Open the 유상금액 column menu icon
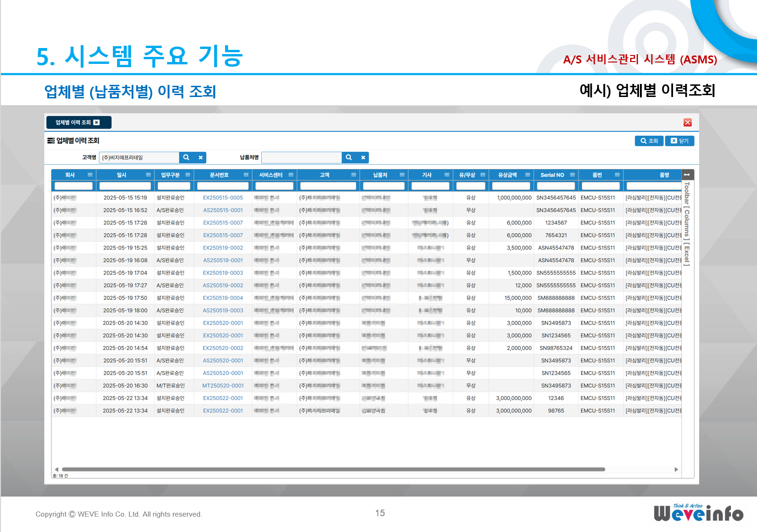 528,175
